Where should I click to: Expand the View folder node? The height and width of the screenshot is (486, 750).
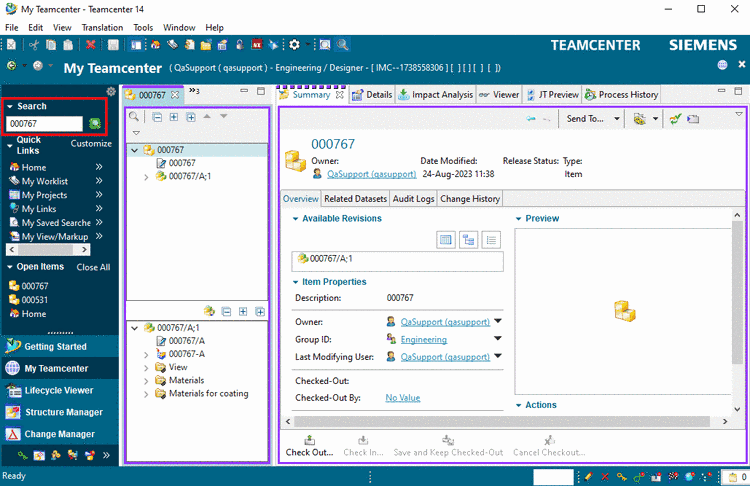146,368
